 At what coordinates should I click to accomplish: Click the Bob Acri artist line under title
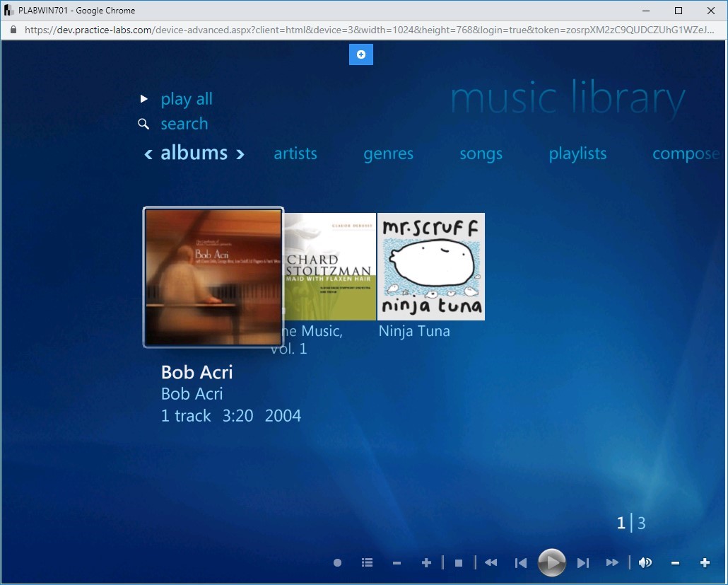coord(192,394)
